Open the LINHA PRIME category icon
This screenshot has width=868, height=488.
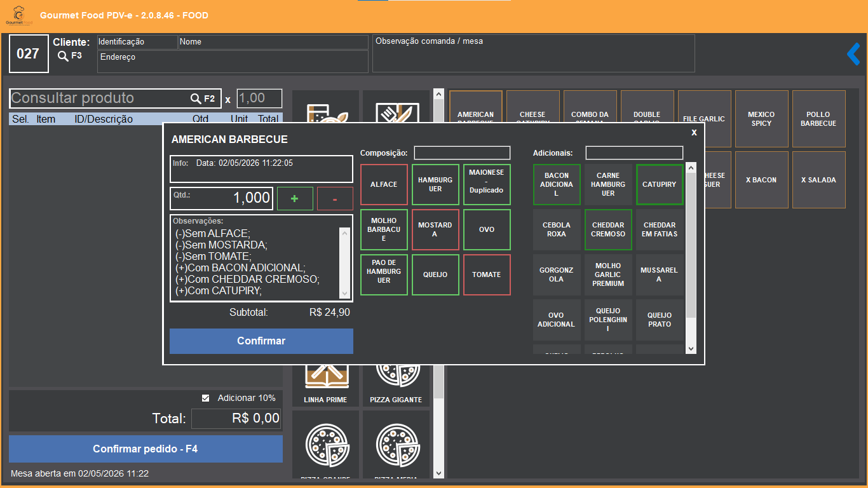pos(327,385)
